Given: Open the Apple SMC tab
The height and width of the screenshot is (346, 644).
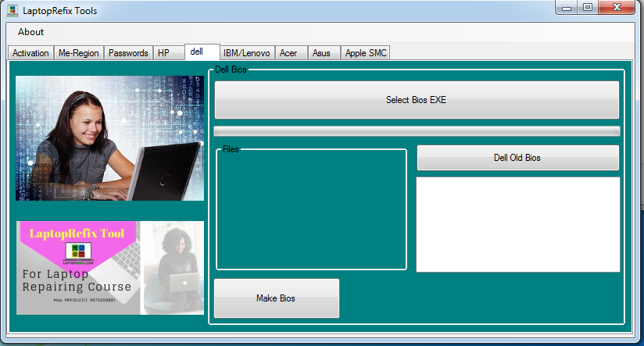Looking at the screenshot, I should [365, 53].
